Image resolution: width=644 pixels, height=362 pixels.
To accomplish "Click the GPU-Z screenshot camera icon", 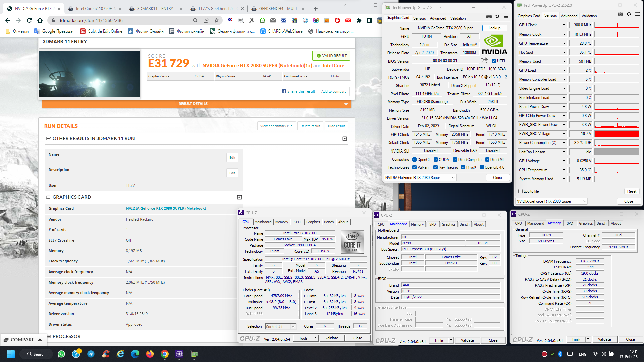I will (489, 16).
